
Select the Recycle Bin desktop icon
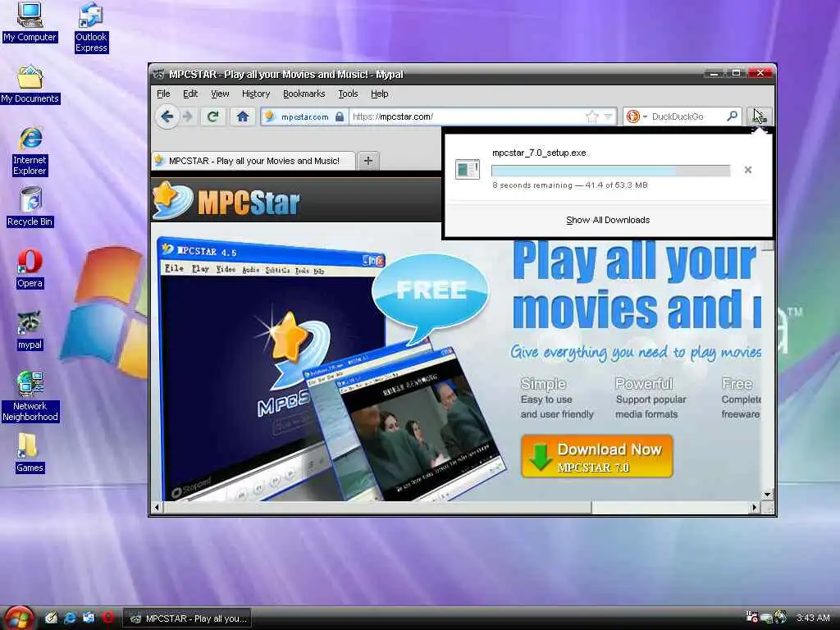click(30, 208)
